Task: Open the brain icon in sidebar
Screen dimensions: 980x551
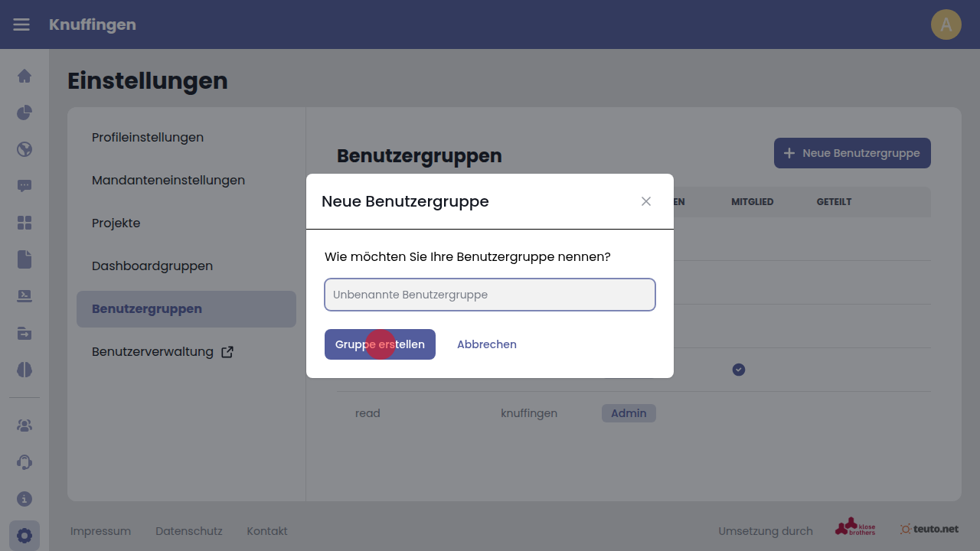Action: coord(24,370)
